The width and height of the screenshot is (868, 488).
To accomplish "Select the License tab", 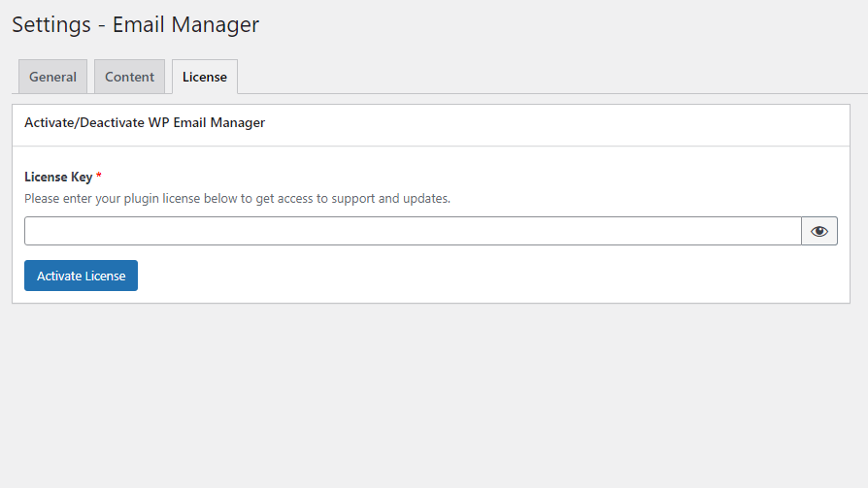I will 205,77.
